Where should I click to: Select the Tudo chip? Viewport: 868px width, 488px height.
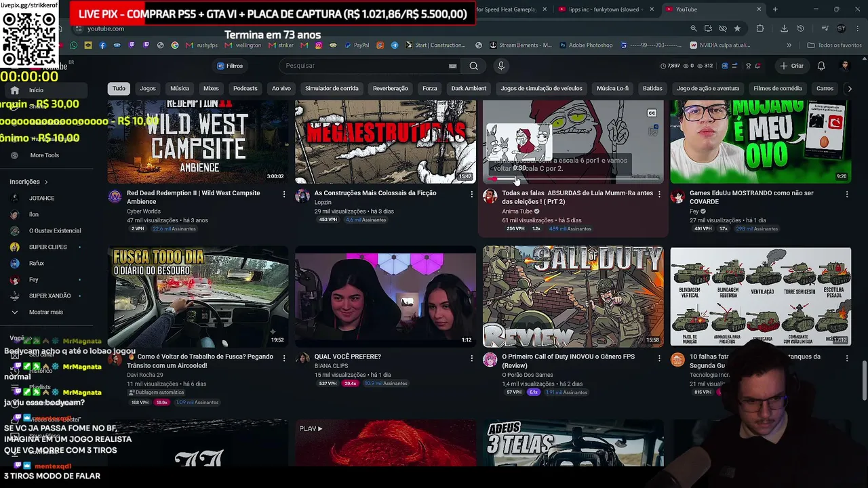119,88
